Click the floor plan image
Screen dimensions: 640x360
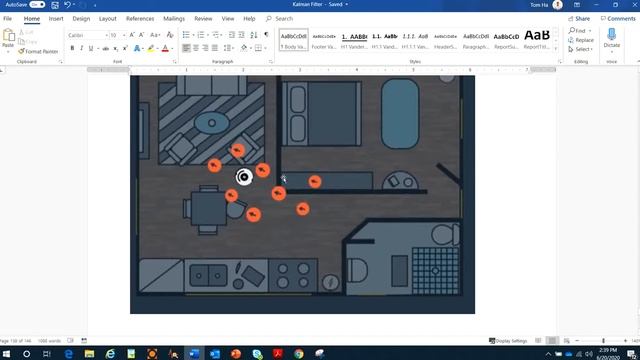coord(302,194)
